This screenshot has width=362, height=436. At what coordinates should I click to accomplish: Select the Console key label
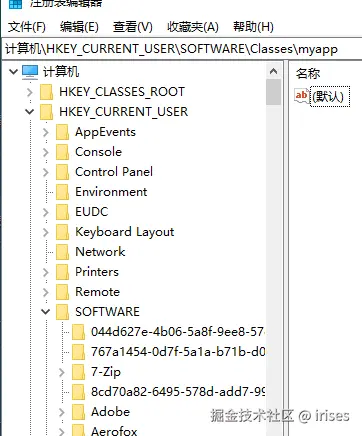(99, 152)
